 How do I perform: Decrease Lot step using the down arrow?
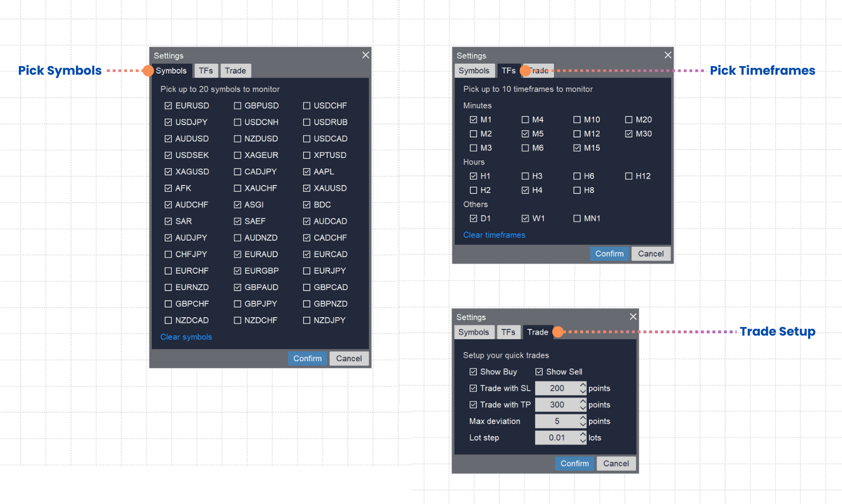coord(583,441)
